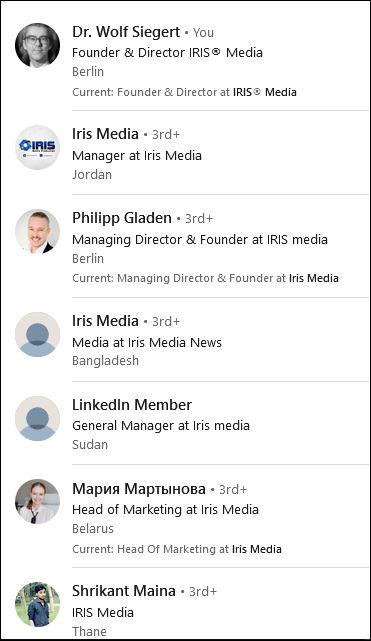Open Мария Мартынова's profile photo

[38, 502]
